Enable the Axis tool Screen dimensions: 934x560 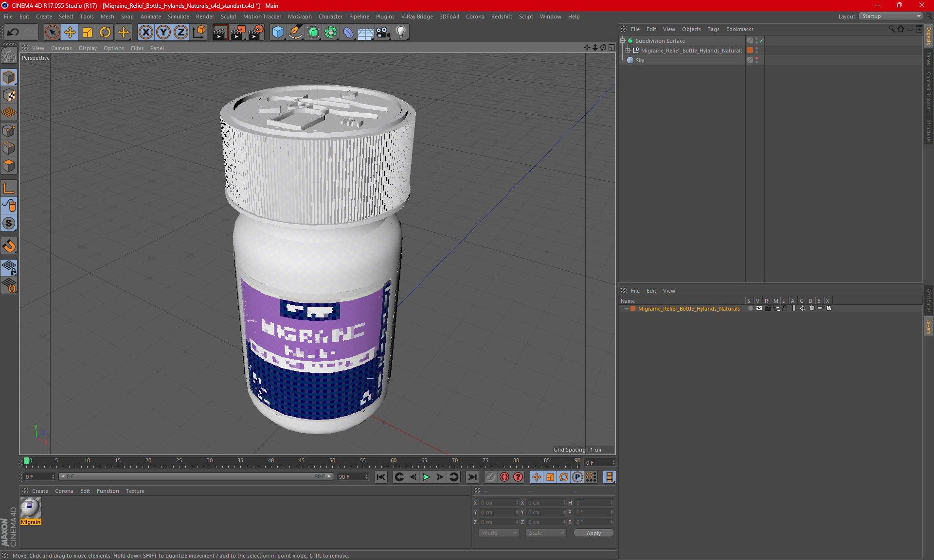[9, 188]
